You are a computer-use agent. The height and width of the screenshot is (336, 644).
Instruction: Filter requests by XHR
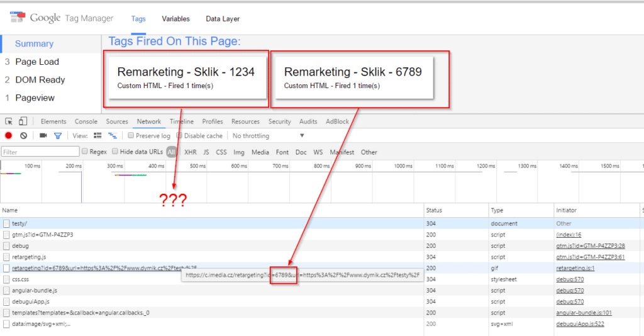tap(190, 152)
